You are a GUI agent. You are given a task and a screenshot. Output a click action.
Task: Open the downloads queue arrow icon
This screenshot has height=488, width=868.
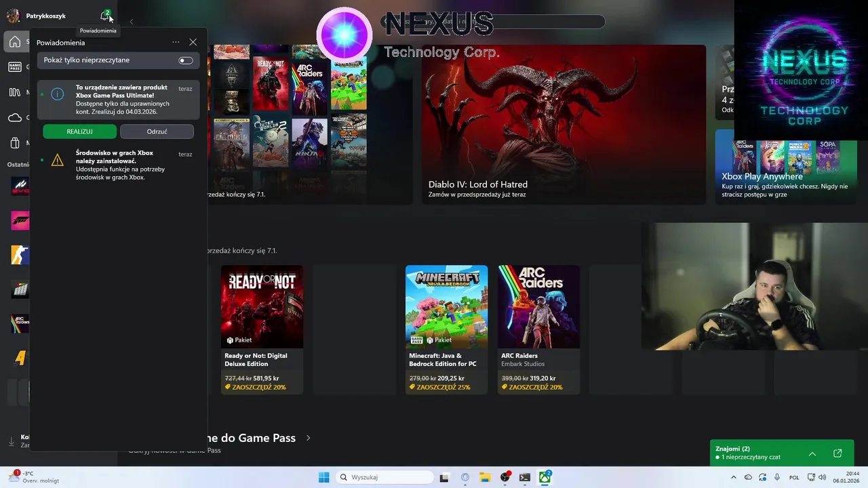point(12,441)
